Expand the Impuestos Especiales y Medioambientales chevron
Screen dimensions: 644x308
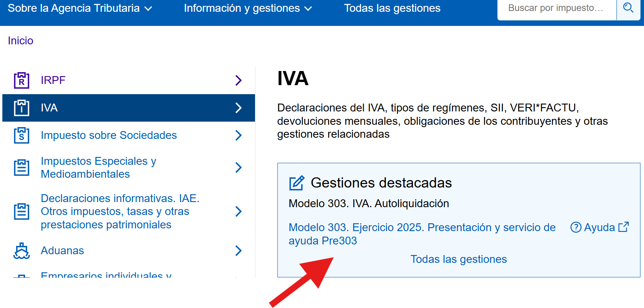tap(239, 168)
